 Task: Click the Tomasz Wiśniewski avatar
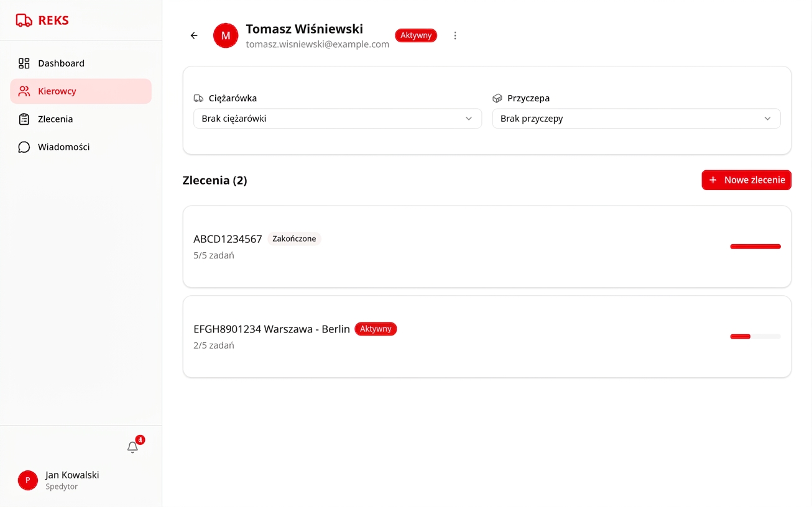pyautogui.click(x=226, y=35)
